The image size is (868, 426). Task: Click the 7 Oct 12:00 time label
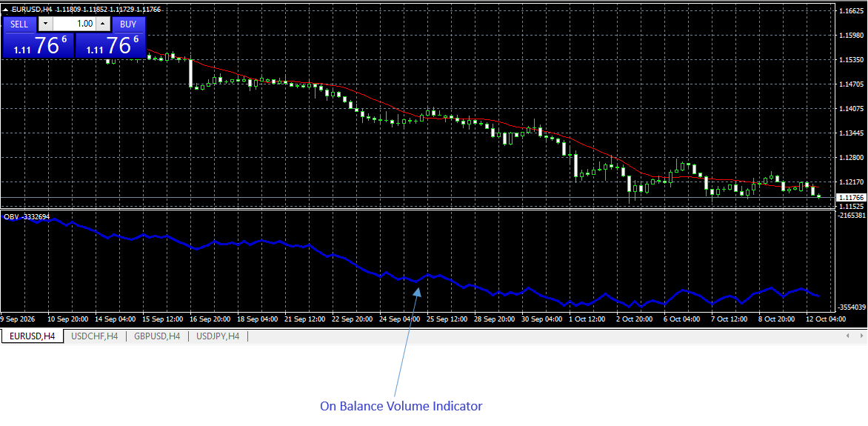(731, 319)
